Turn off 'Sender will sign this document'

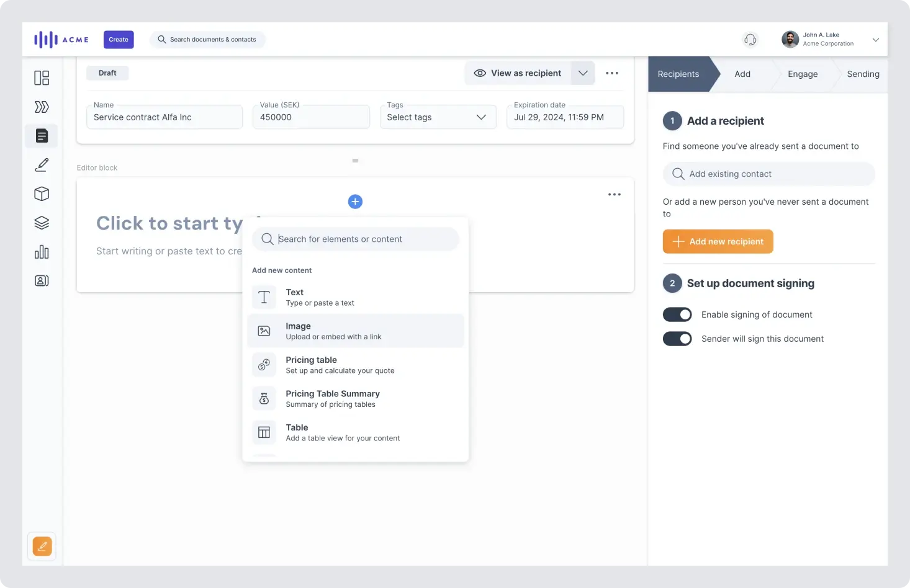[x=677, y=339]
